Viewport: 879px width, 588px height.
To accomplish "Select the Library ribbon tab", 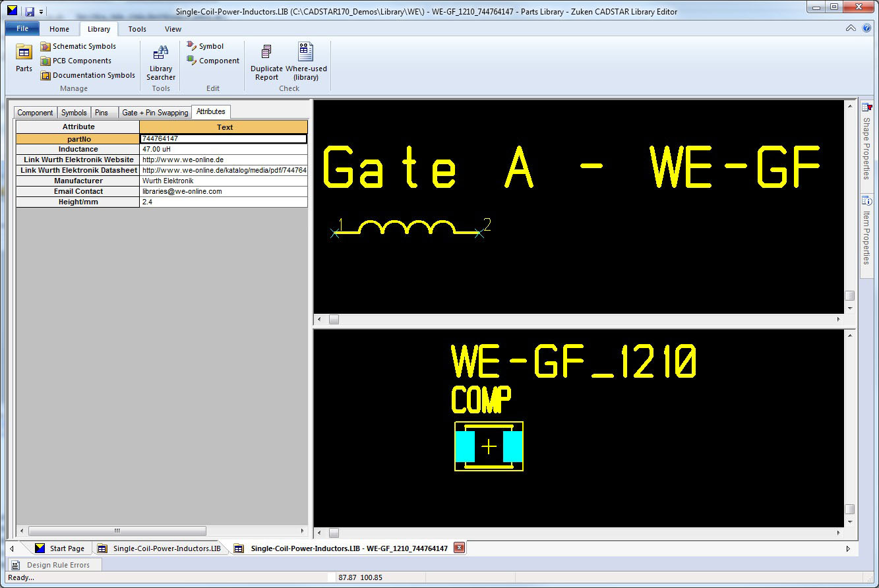I will [x=99, y=29].
